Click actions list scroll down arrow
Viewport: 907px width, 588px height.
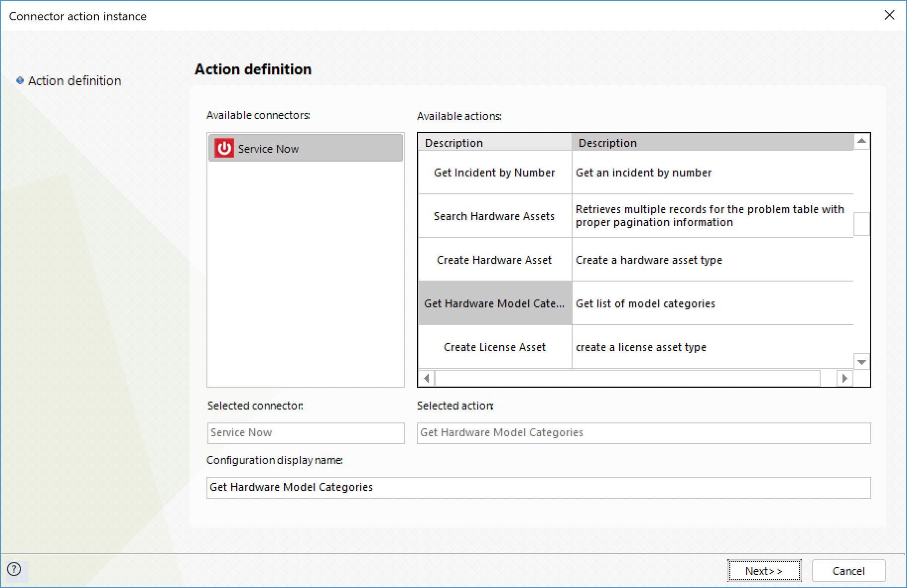pyautogui.click(x=862, y=361)
